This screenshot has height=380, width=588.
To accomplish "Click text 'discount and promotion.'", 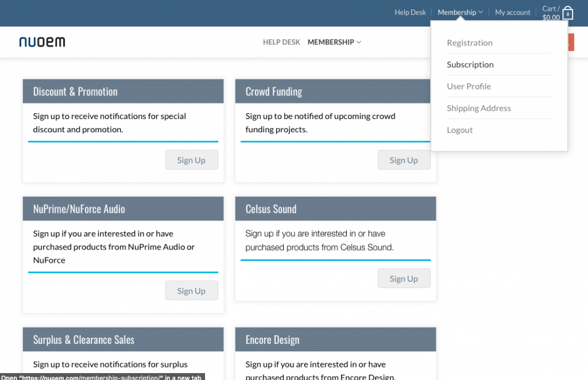I will [78, 129].
